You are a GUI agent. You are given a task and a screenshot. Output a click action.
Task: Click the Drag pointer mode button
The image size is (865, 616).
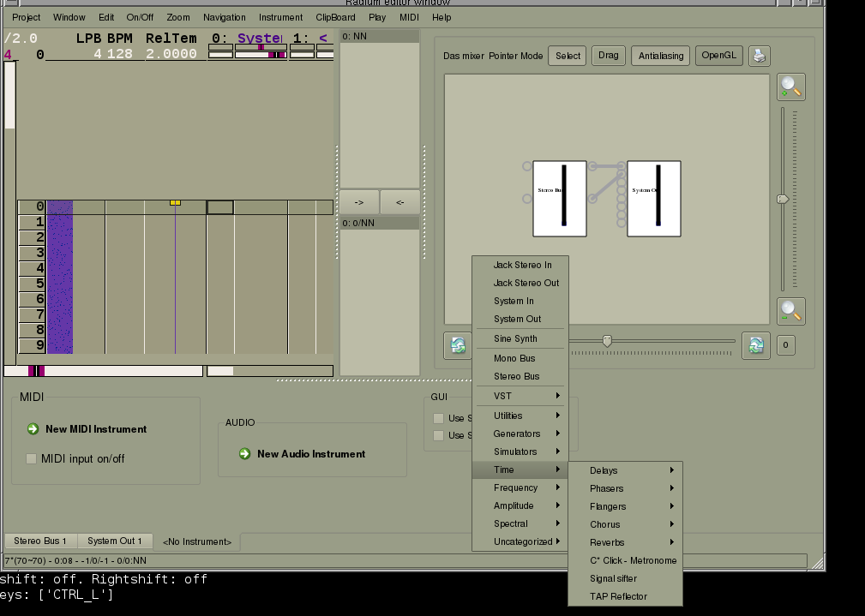[x=608, y=57]
